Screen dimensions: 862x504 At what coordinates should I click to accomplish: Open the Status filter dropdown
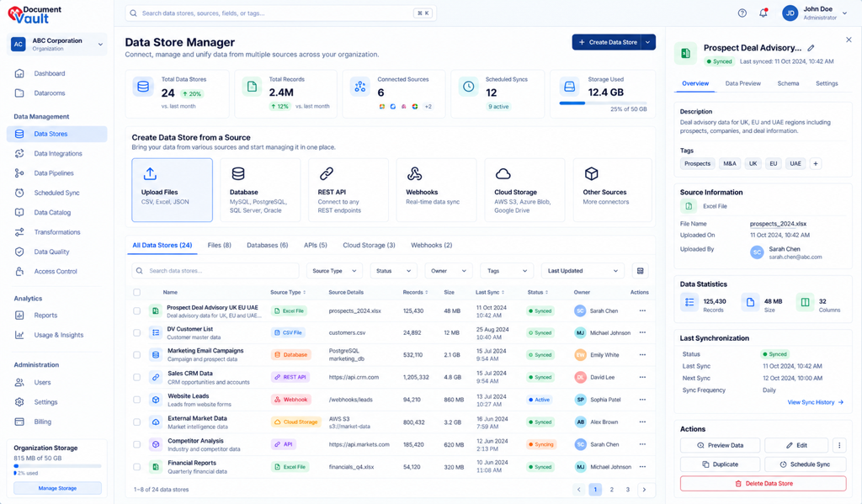coord(394,270)
